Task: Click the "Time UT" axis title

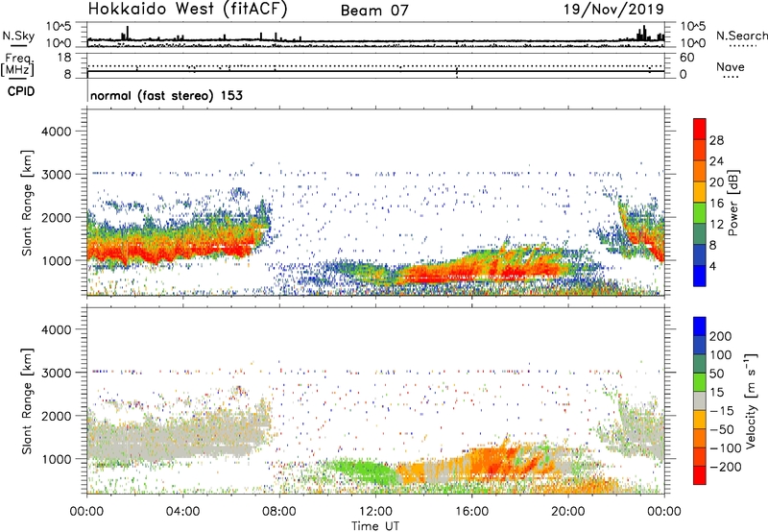Action: [x=375, y=526]
